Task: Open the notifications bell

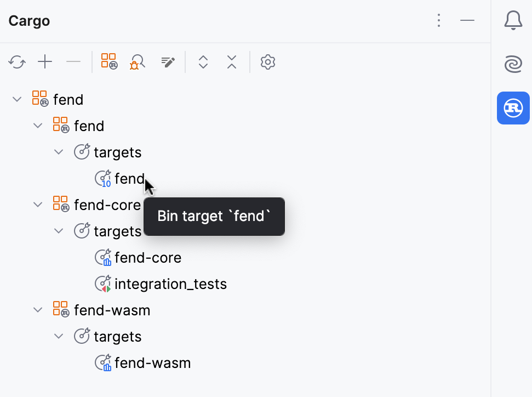Action: [513, 20]
